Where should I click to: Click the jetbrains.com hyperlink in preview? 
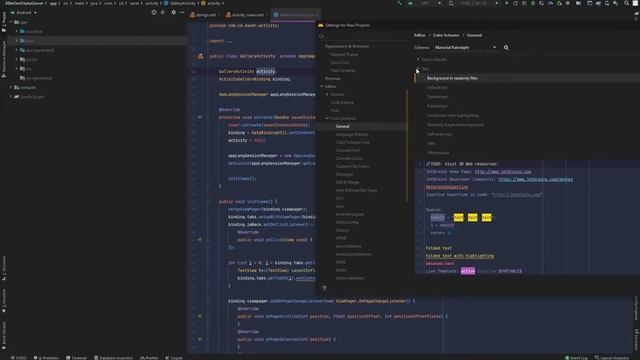coord(503,172)
